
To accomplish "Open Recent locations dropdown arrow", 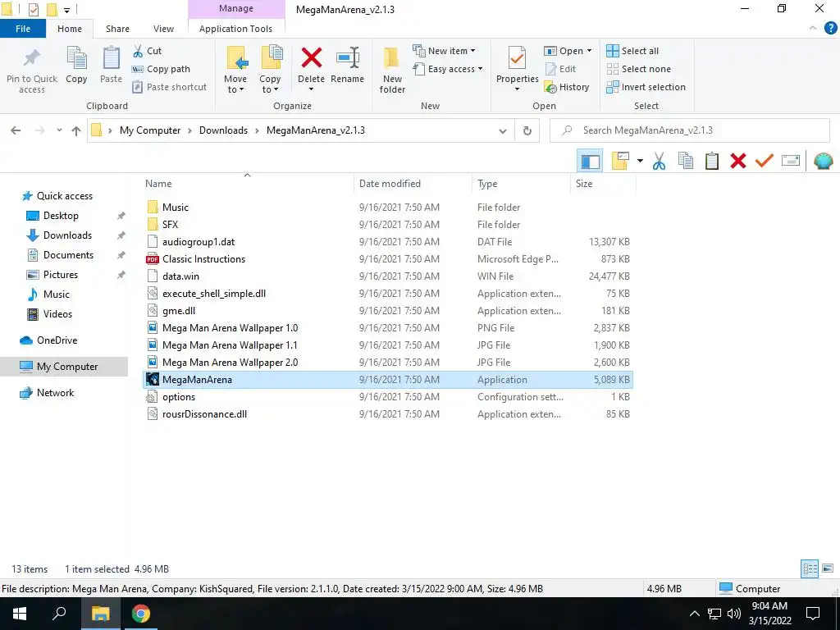I will 59,130.
